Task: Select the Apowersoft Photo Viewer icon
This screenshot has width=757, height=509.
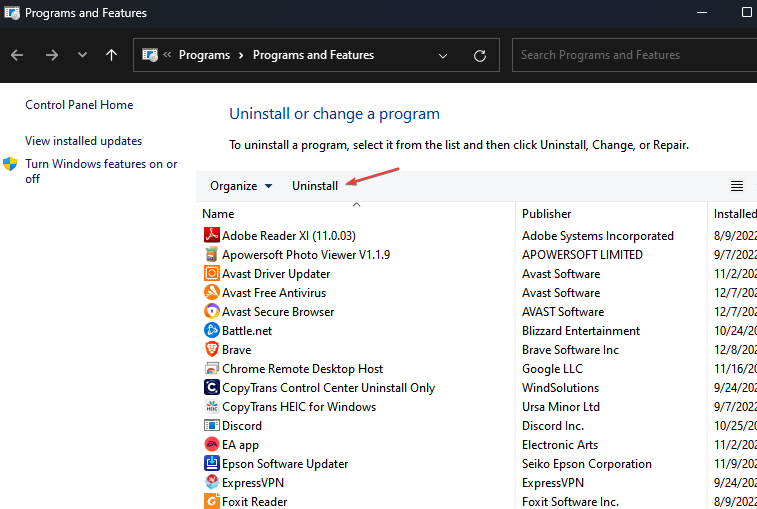Action: (211, 254)
